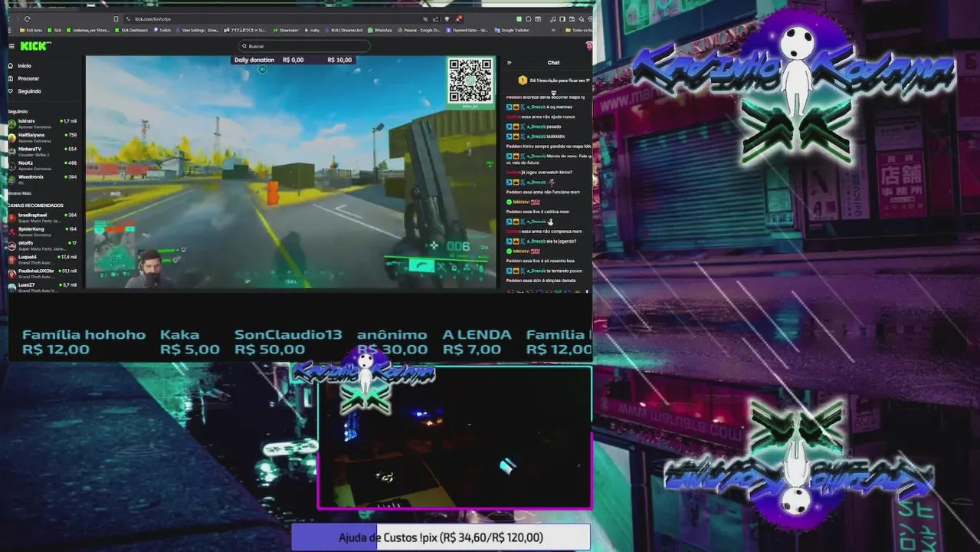Open LuanZ7 recommended channel

point(42,286)
